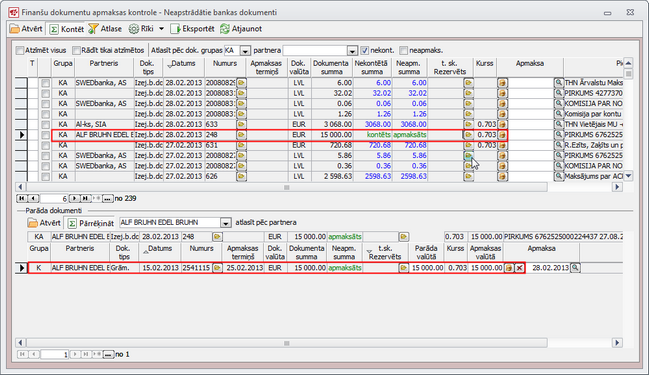649x375 pixels.
Task: Click the Eksportēt export button
Action: tap(192, 29)
